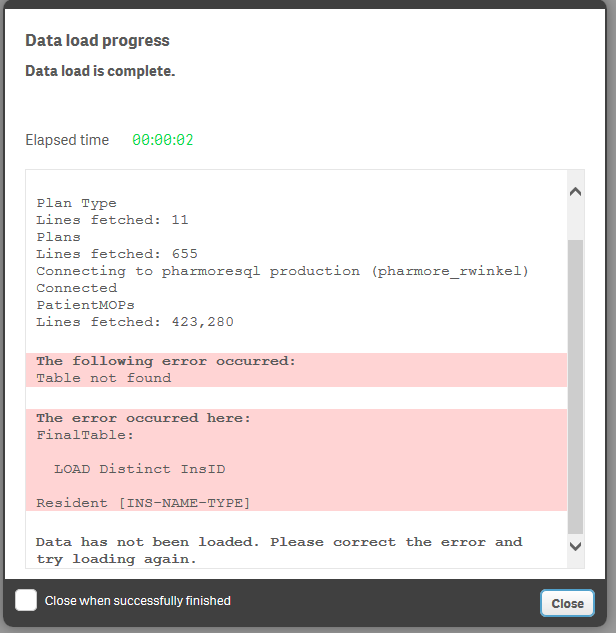Click the Elapsed time label
The height and width of the screenshot is (633, 616).
click(67, 140)
